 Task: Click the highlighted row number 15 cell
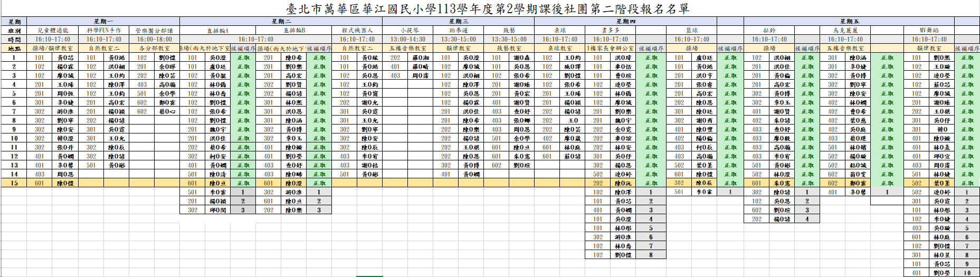(x=14, y=183)
